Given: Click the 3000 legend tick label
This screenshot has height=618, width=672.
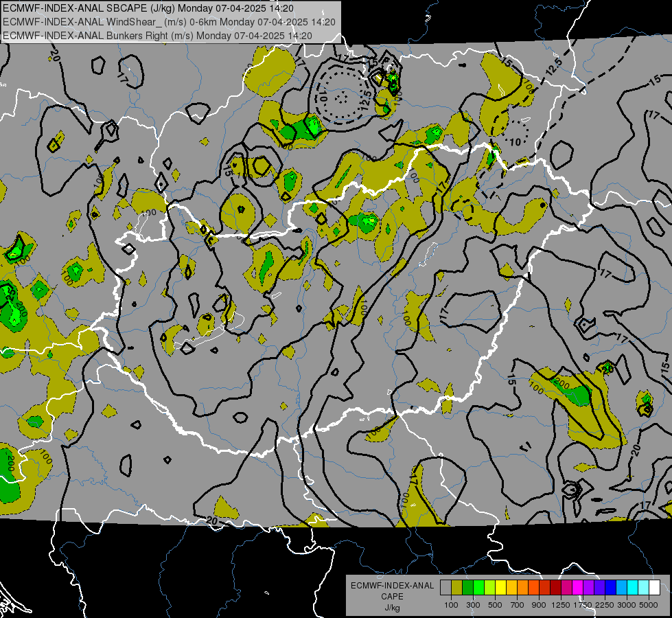Looking at the screenshot, I should click(627, 605).
